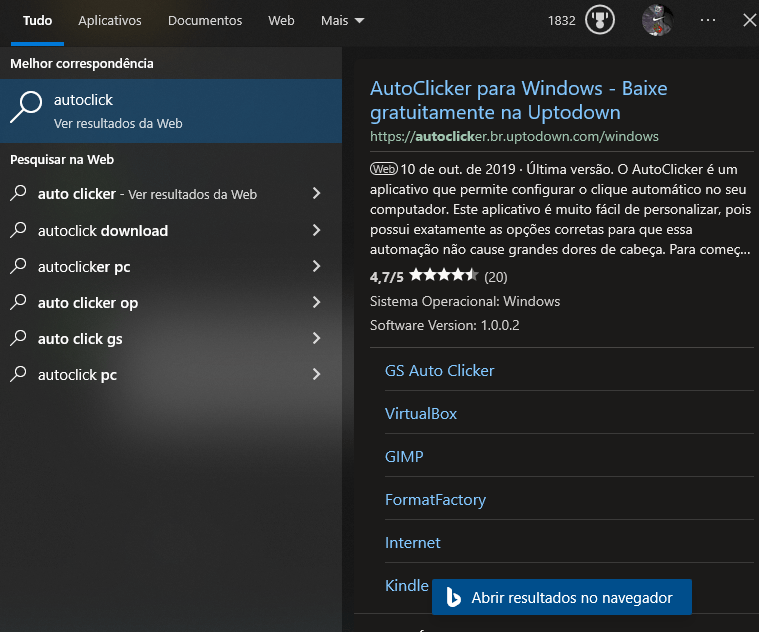Select the autoclick pc suggestion text
Viewport: 759px width, 632px height.
(77, 375)
